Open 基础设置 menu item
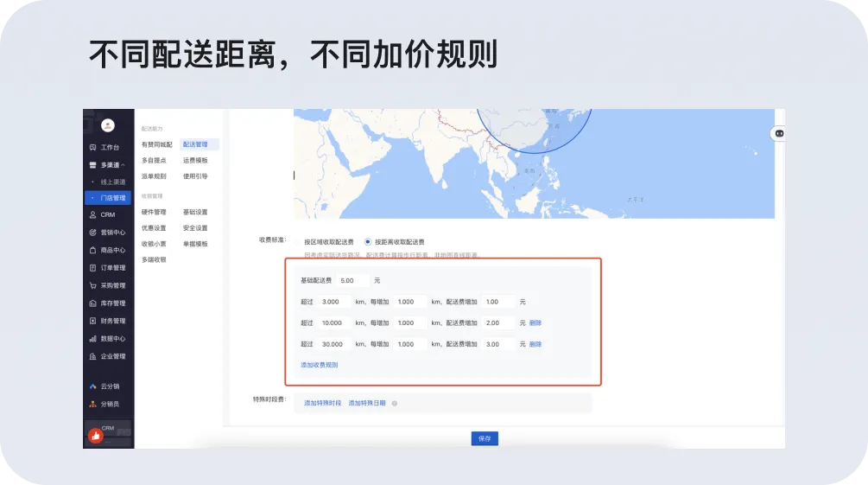 point(195,213)
